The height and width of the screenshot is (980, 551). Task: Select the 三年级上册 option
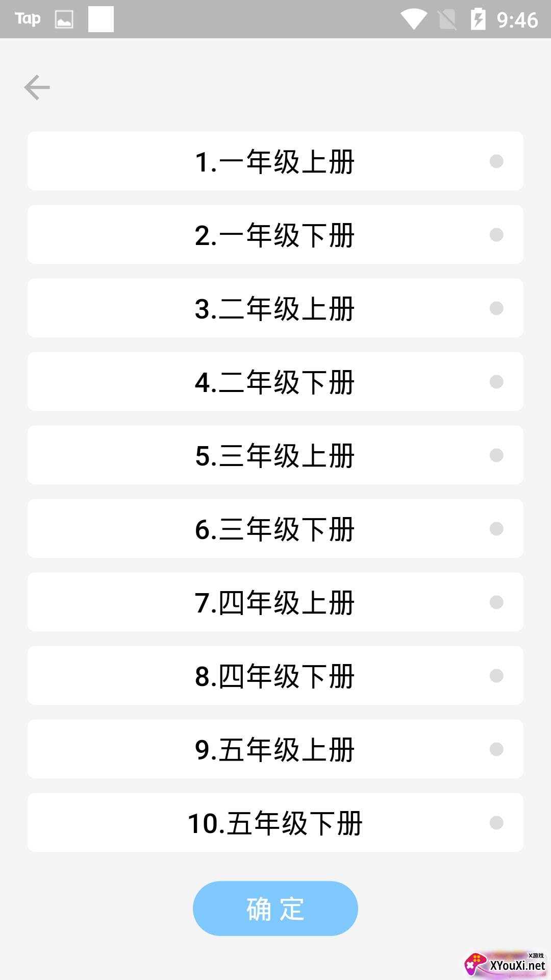tap(275, 455)
